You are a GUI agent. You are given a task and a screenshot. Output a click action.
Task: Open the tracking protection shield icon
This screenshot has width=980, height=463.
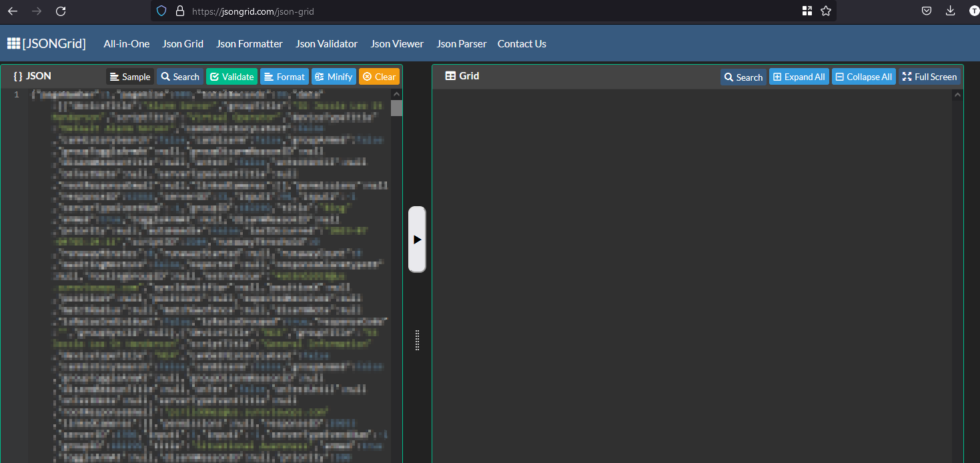[161, 11]
